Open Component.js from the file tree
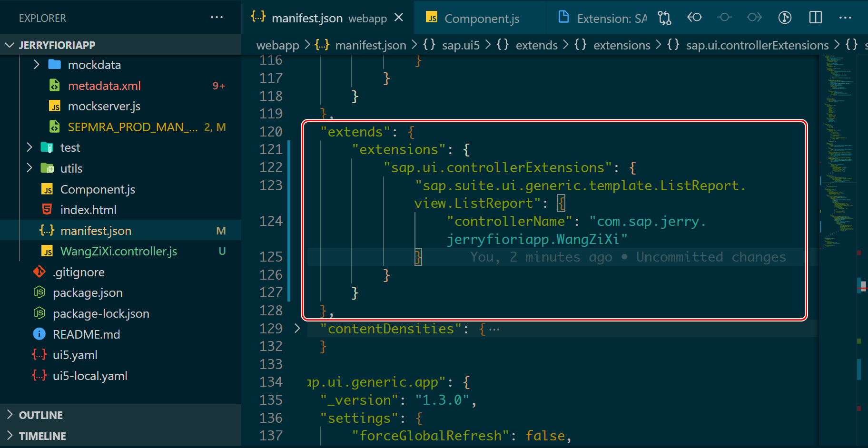The width and height of the screenshot is (868, 448). (98, 189)
